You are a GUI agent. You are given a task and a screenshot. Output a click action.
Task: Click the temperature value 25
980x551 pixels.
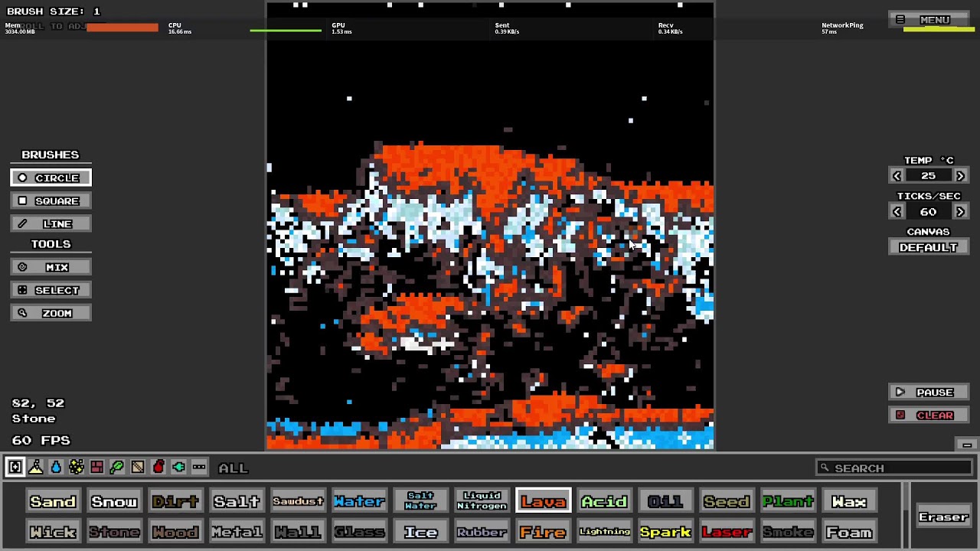928,176
